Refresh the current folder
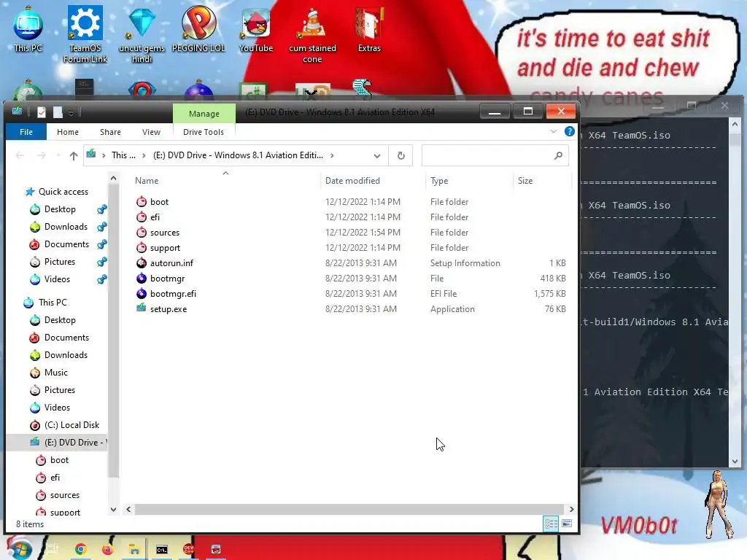Viewport: 747px width, 560px height. [401, 156]
